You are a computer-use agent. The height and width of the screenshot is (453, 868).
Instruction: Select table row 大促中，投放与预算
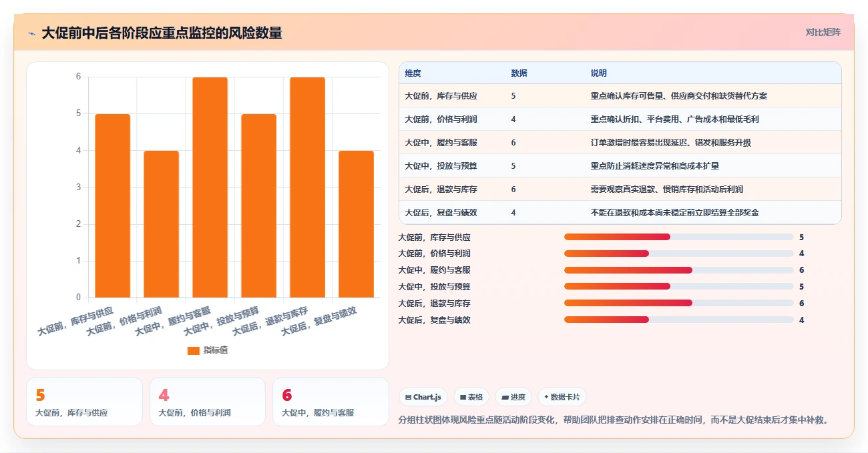(x=620, y=165)
